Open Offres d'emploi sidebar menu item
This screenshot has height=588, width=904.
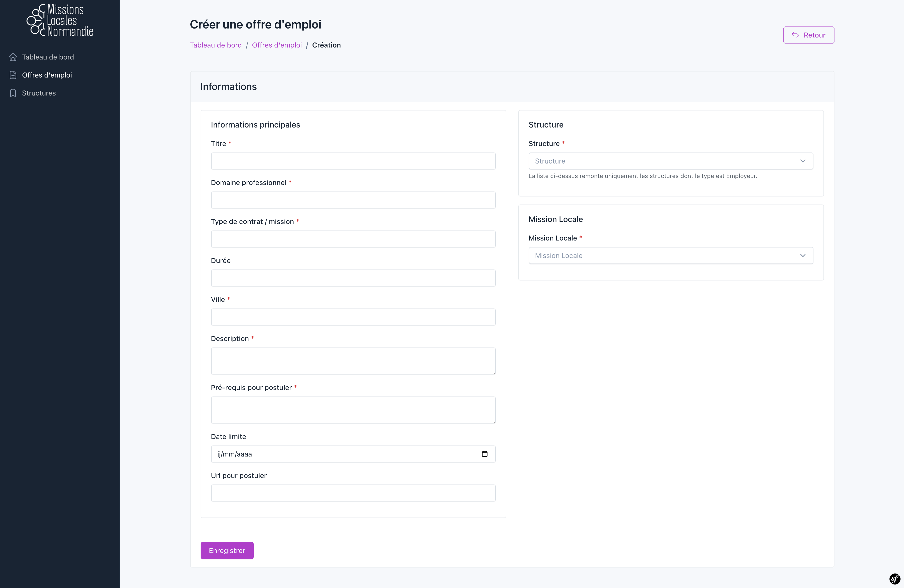pos(47,75)
